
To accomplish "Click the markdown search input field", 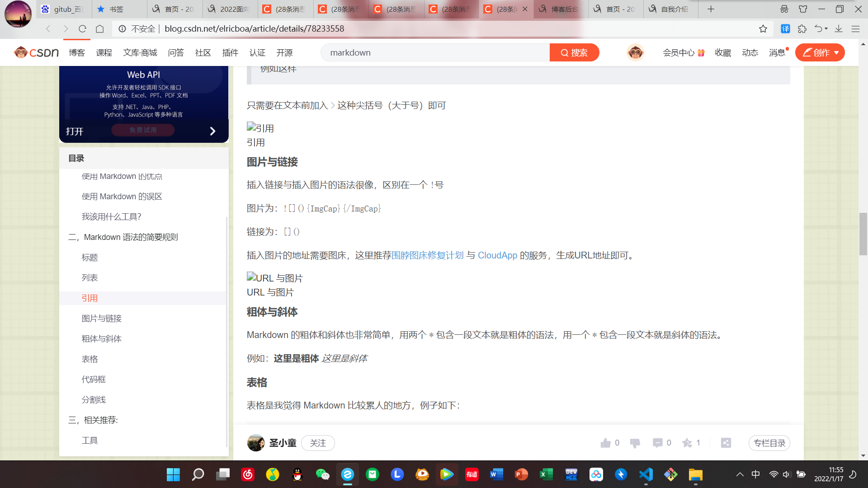I will pyautogui.click(x=434, y=53).
